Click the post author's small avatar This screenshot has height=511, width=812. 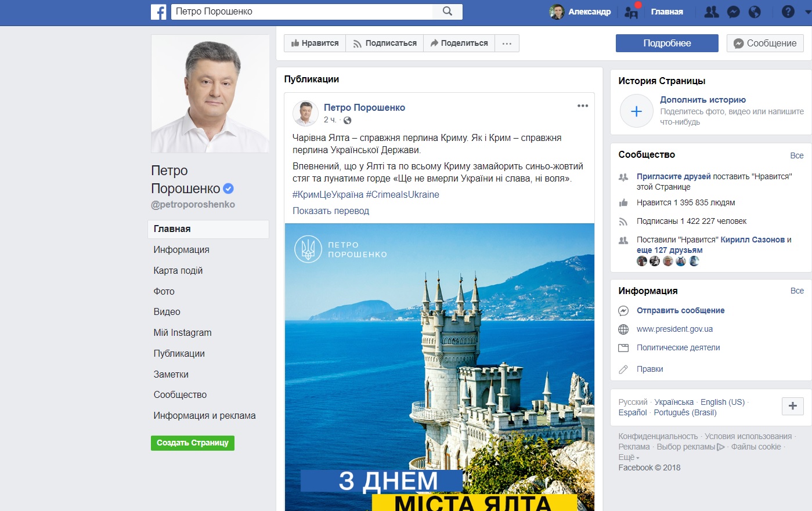(x=305, y=113)
